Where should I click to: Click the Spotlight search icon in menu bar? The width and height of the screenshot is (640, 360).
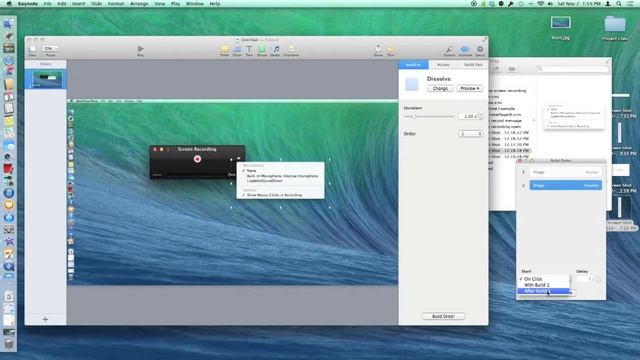tap(619, 4)
